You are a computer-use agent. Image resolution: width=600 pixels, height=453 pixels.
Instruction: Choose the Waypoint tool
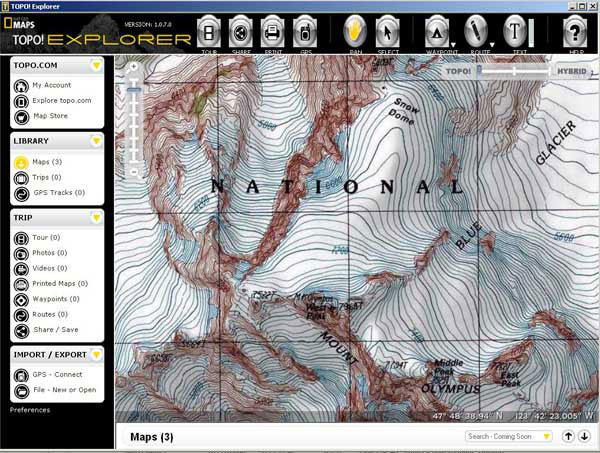436,30
